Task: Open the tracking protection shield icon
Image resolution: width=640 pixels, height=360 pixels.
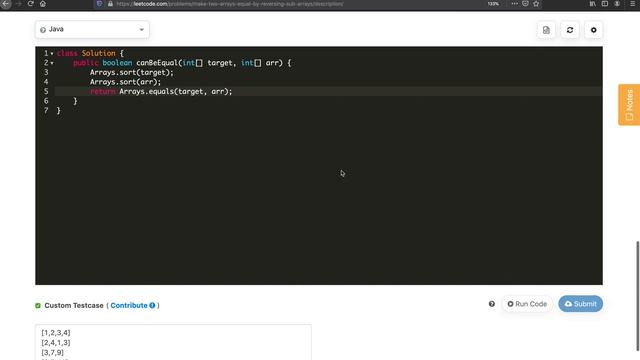Action: tap(99, 4)
